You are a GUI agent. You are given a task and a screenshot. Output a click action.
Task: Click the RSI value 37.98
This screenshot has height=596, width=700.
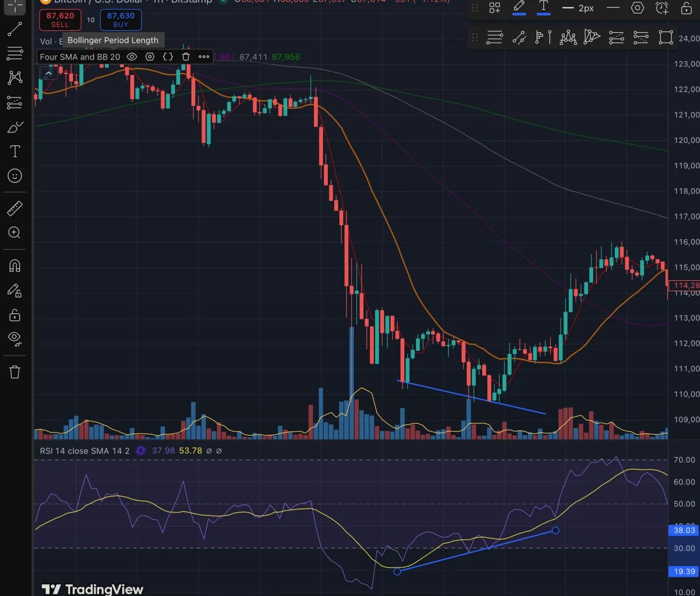pos(163,451)
